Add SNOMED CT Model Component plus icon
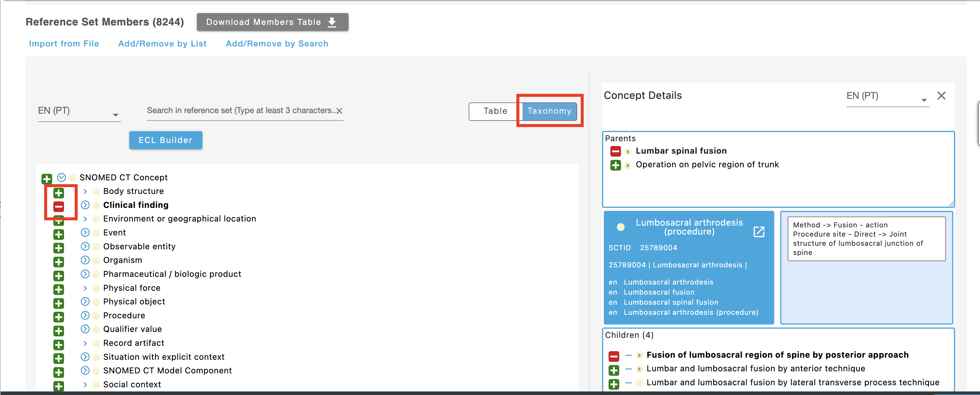Viewport: 980px width, 395px height. tap(59, 372)
